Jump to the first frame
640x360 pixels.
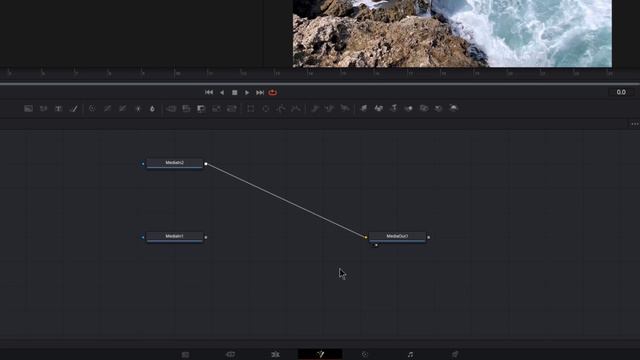(x=209, y=93)
